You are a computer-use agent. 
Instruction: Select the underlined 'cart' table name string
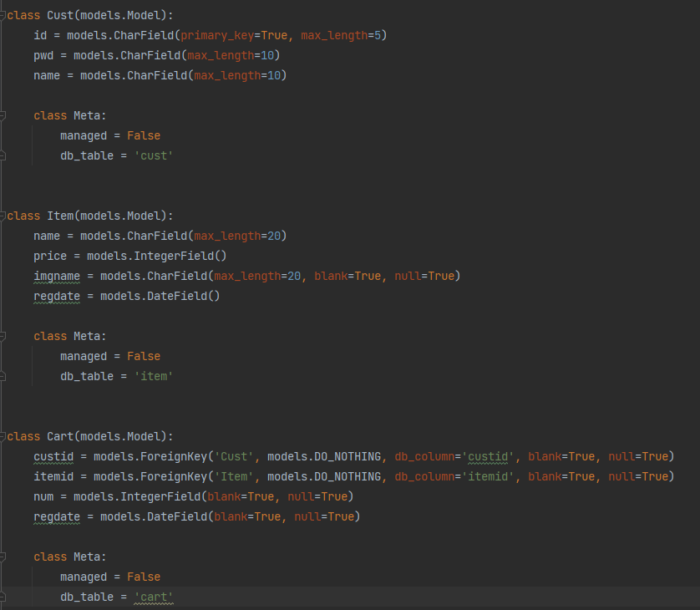154,597
